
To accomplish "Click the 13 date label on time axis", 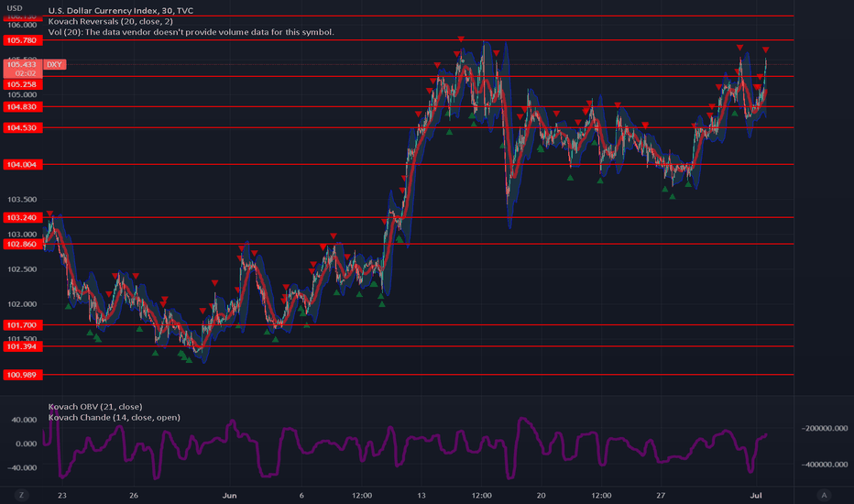I will 421,495.
